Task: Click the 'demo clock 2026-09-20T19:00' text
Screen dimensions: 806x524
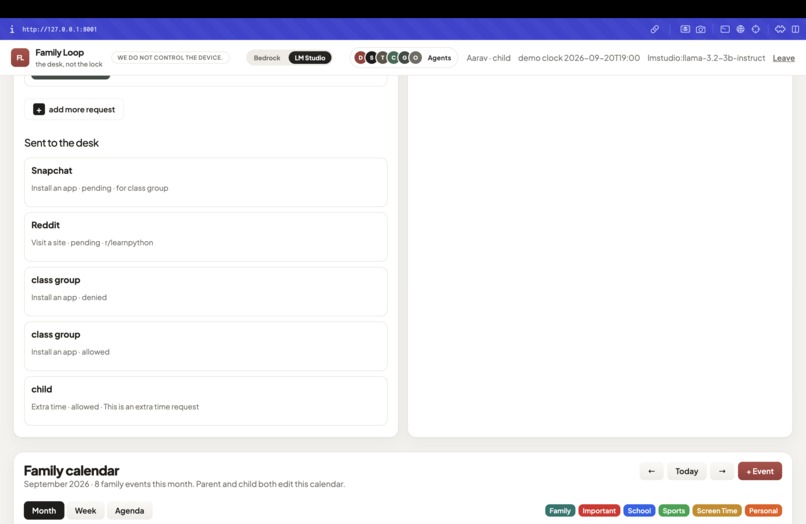Action: tap(579, 58)
